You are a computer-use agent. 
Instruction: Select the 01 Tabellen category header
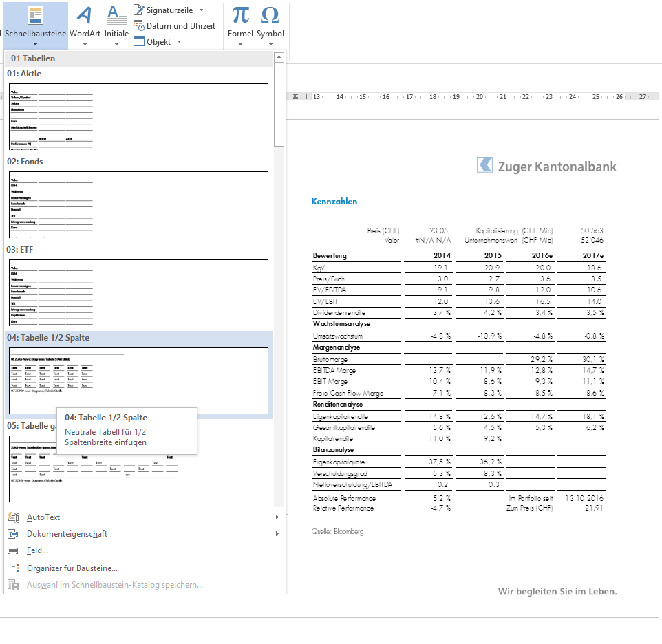tap(139, 58)
